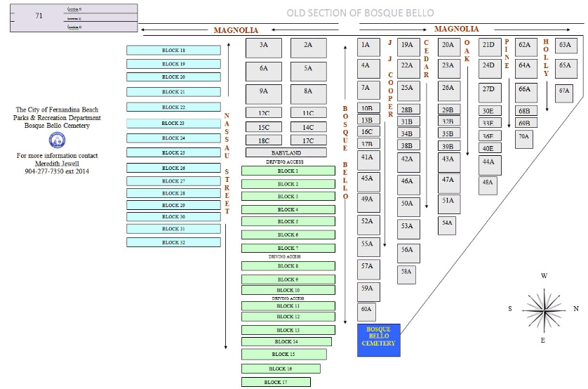The image size is (588, 389).
Task: Click plot 60A above the cemetery box
Action: click(x=366, y=310)
